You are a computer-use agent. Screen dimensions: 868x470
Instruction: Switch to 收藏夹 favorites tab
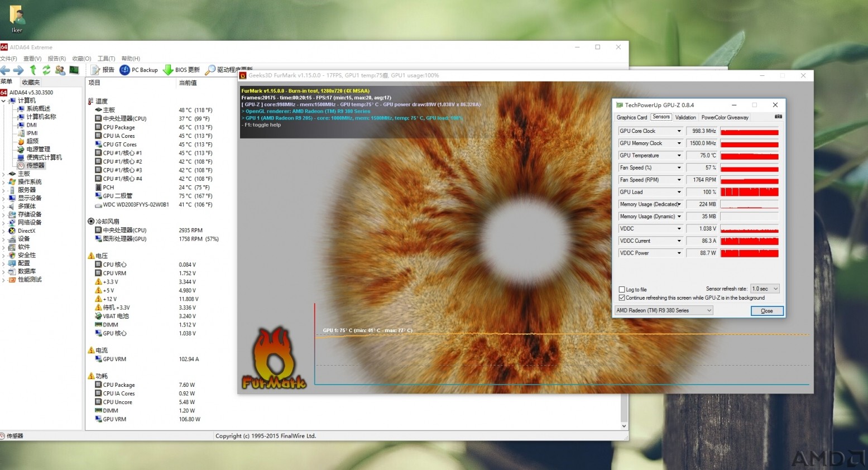click(31, 82)
